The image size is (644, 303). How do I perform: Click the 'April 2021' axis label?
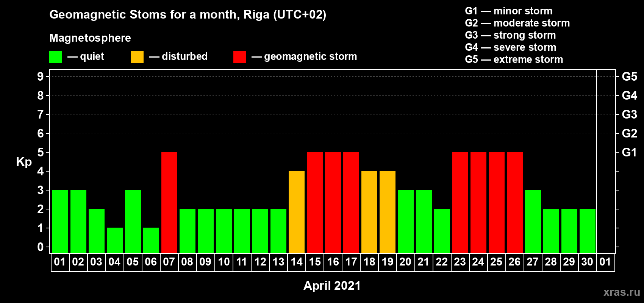332,286
